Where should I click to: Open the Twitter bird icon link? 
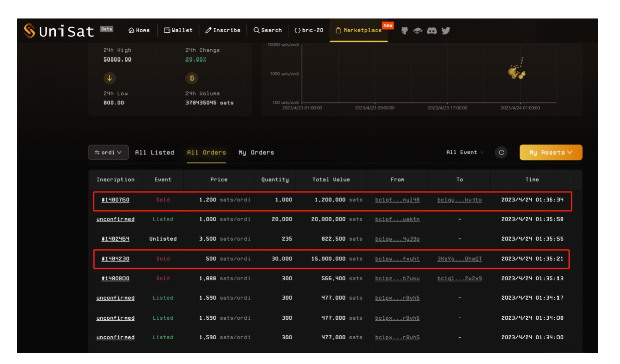pos(446,31)
